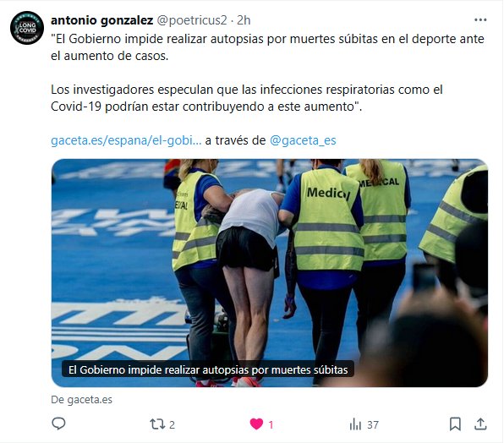
Task: Open the reply comment bubble icon
Action: coord(58,424)
